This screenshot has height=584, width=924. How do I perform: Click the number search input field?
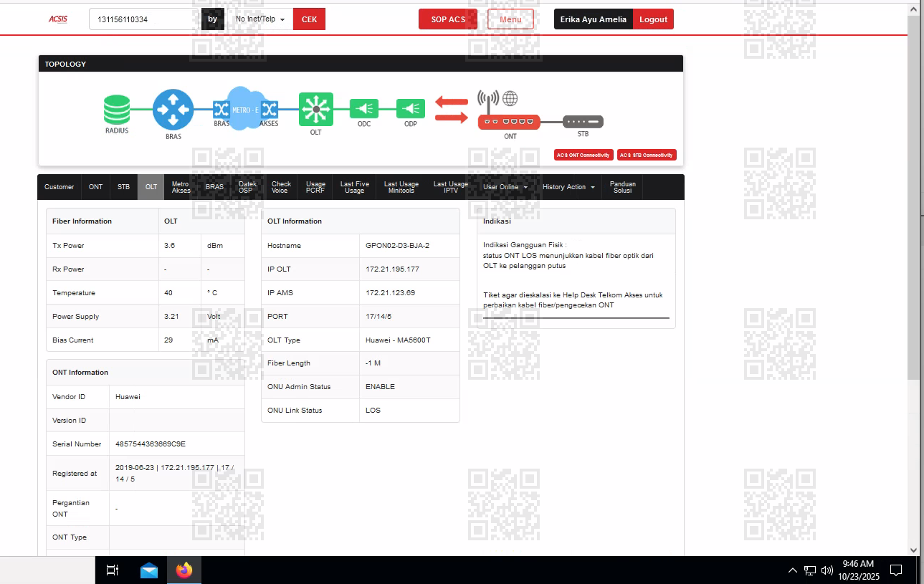(143, 19)
